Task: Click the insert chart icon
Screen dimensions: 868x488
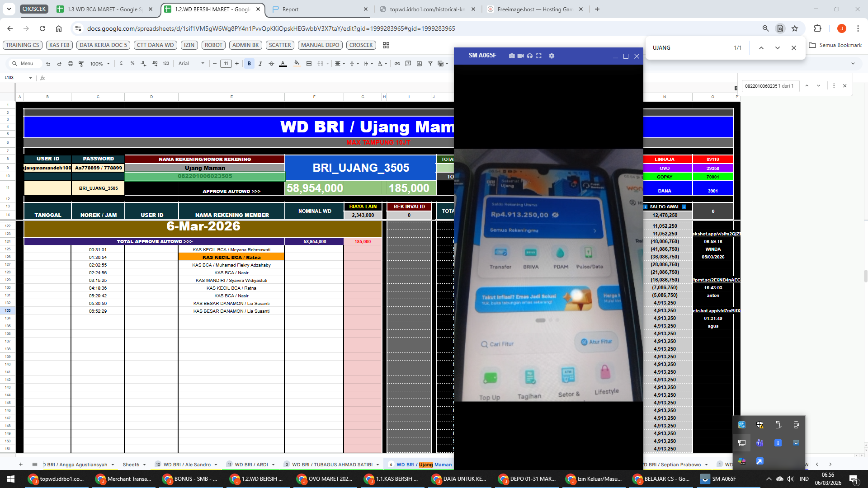Action: click(419, 64)
